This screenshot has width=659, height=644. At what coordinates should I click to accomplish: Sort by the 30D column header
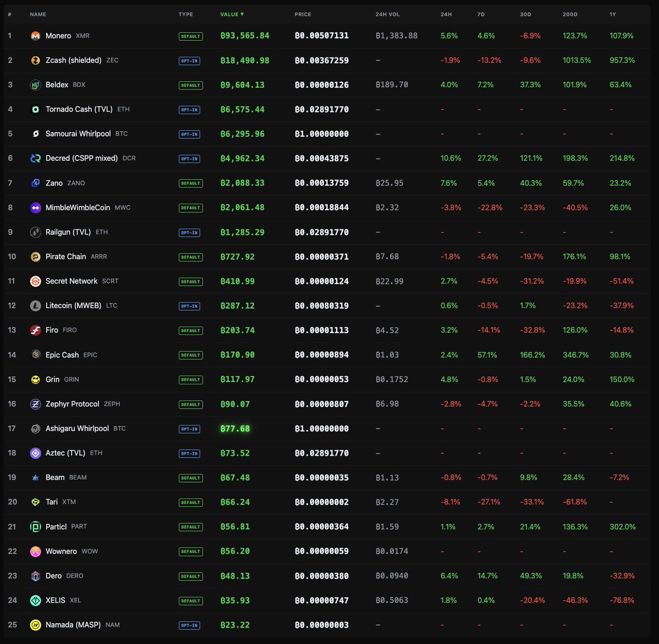(x=526, y=14)
